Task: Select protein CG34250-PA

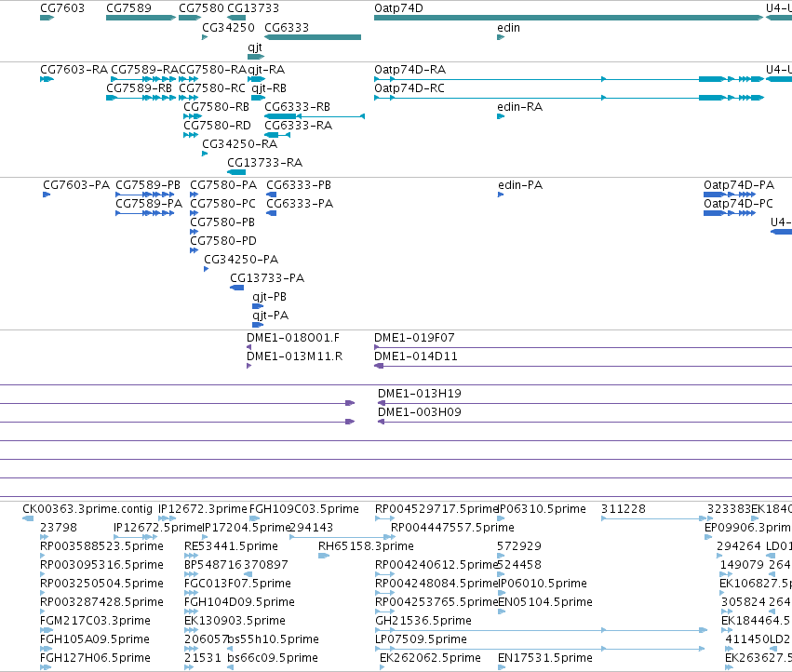Action: [241, 260]
